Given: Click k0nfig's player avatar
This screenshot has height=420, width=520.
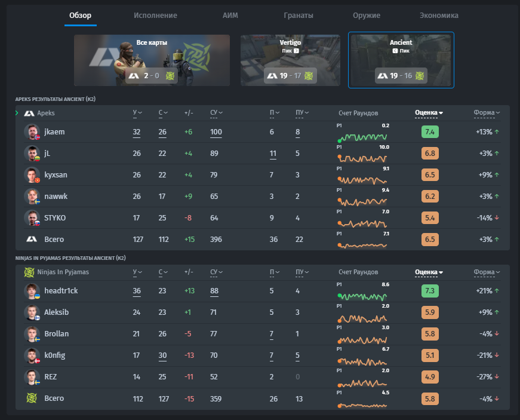Looking at the screenshot, I should pos(32,355).
